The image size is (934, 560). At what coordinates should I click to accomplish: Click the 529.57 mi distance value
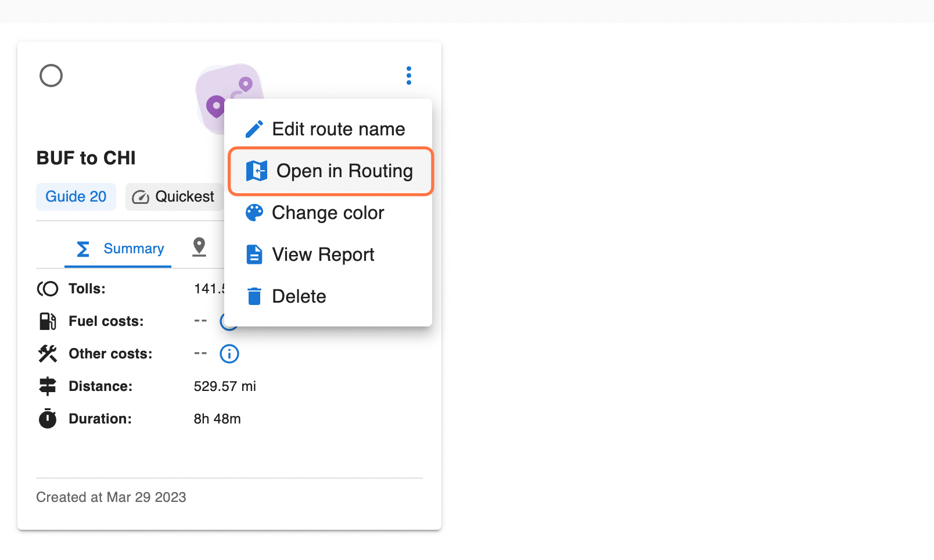coord(225,386)
